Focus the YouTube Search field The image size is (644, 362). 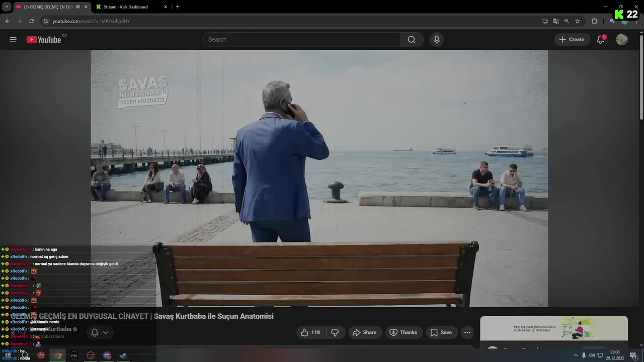click(301, 40)
